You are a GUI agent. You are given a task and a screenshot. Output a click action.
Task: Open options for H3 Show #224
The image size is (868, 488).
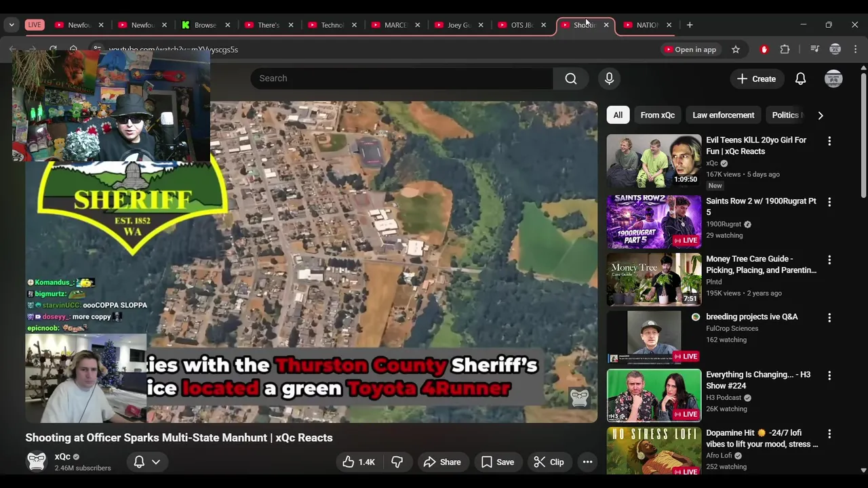point(829,375)
